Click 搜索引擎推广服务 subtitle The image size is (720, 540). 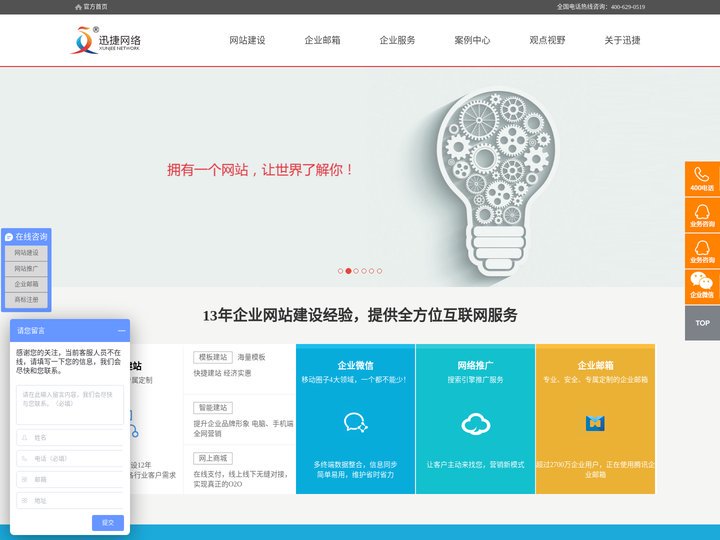point(475,380)
